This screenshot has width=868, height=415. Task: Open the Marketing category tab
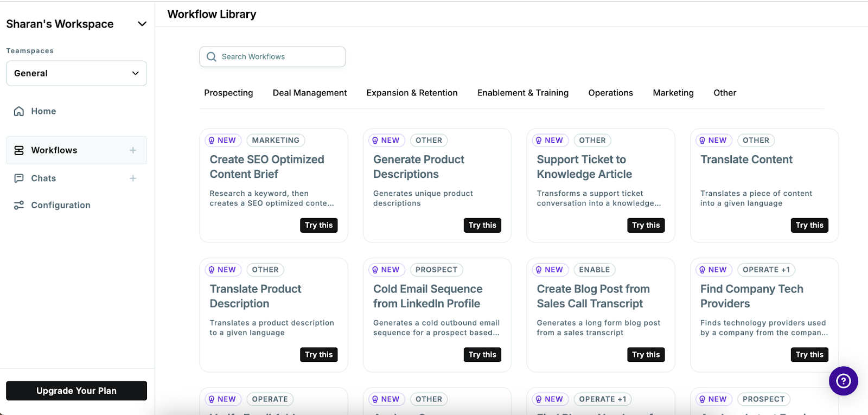673,93
